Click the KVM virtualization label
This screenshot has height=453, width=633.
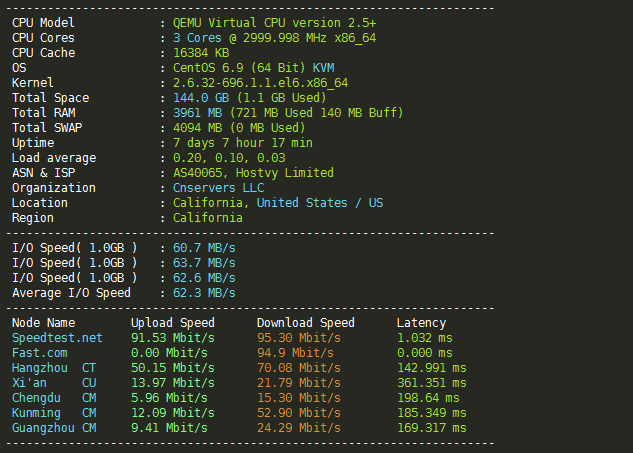(x=323, y=68)
